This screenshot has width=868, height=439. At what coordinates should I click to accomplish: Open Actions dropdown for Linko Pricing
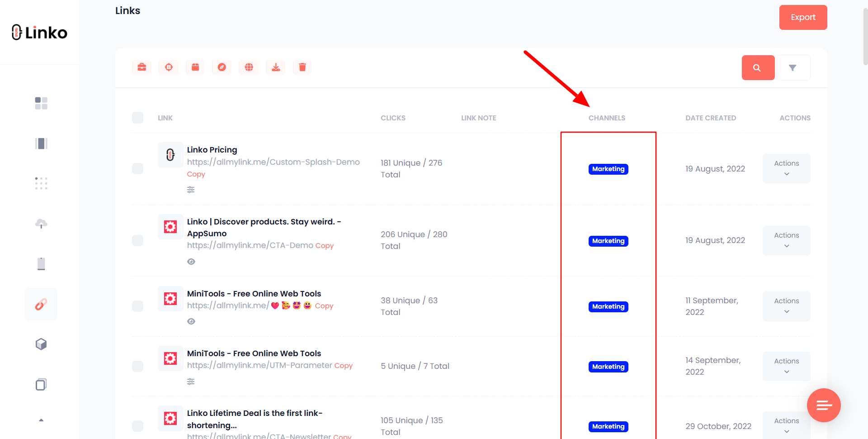tap(786, 168)
